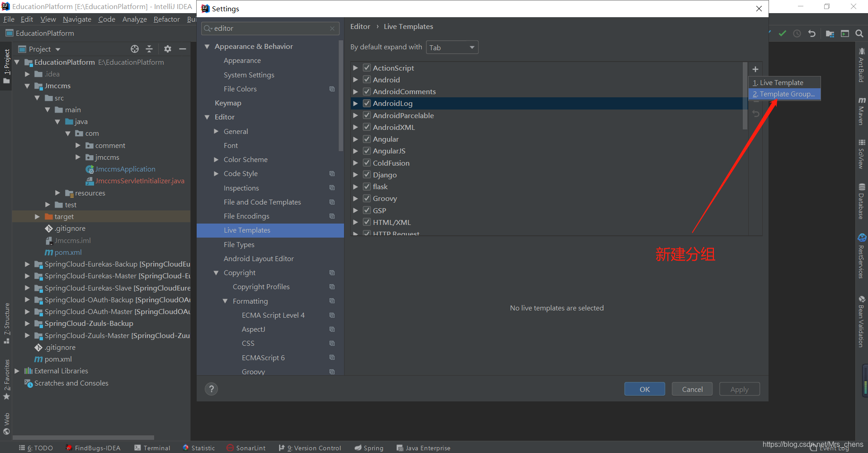Click the Apply button
This screenshot has height=453, width=868.
(740, 389)
